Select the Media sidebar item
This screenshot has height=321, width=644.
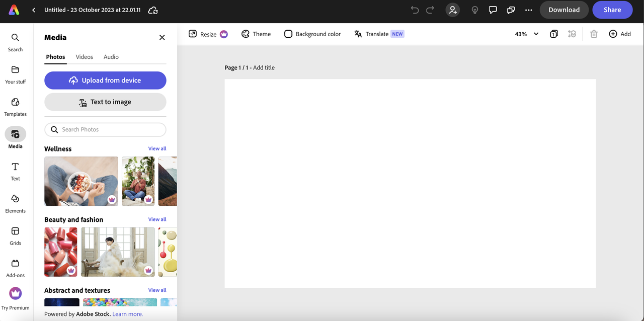(x=15, y=138)
